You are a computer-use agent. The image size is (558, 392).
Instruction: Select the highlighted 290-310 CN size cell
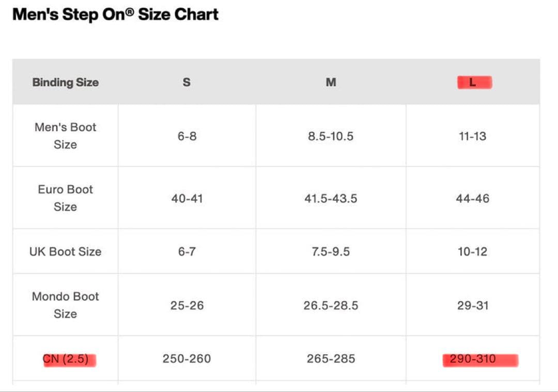point(473,359)
